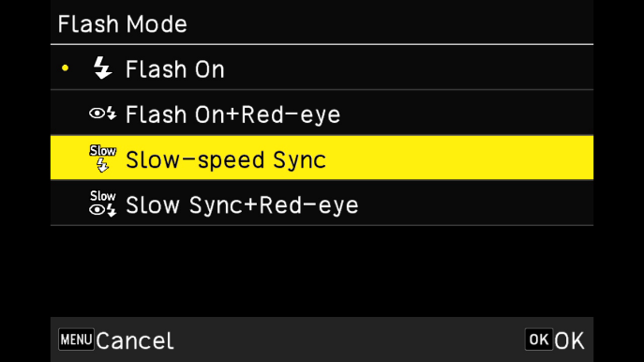Confirm with the OK label
The height and width of the screenshot is (362, 644).
569,340
